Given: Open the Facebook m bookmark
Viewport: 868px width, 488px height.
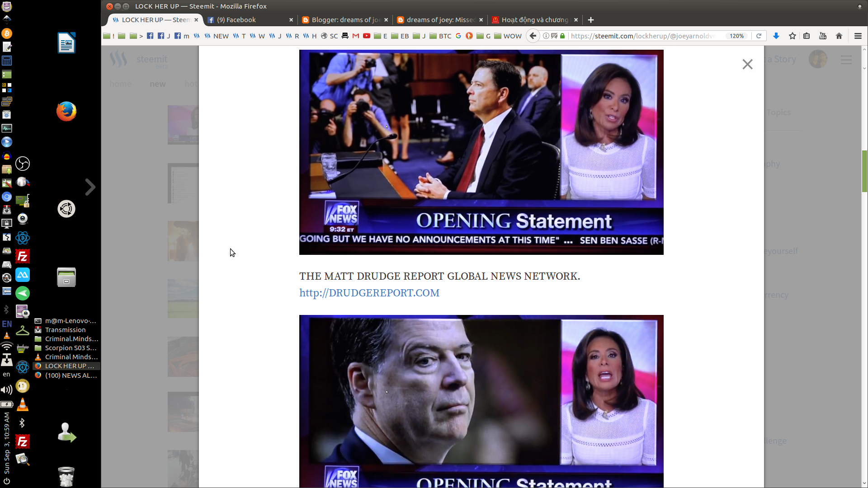Looking at the screenshot, I should 182,36.
